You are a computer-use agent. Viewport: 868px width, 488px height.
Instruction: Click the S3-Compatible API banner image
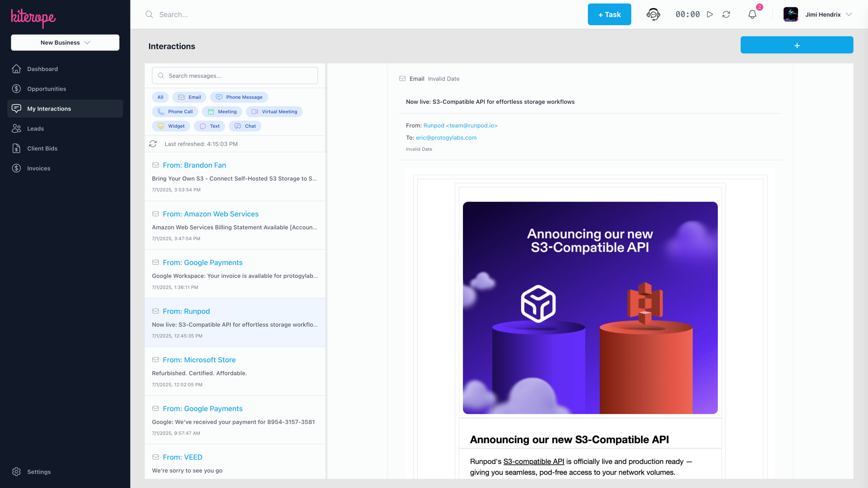[590, 308]
